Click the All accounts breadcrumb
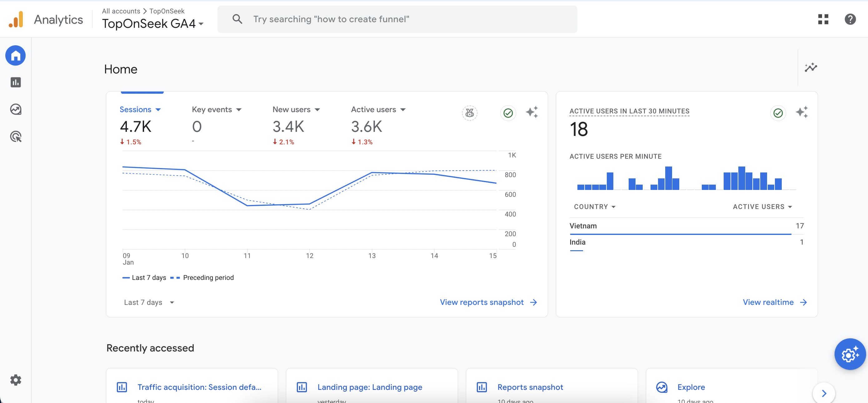The image size is (868, 403). (x=121, y=11)
